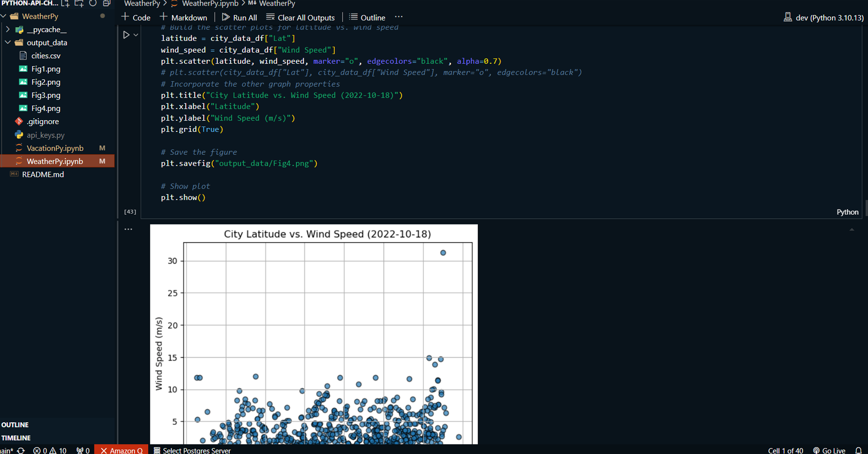This screenshot has height=454, width=868.
Task: Select the dev (Python 3.10.13) kernel picker
Action: coord(824,17)
